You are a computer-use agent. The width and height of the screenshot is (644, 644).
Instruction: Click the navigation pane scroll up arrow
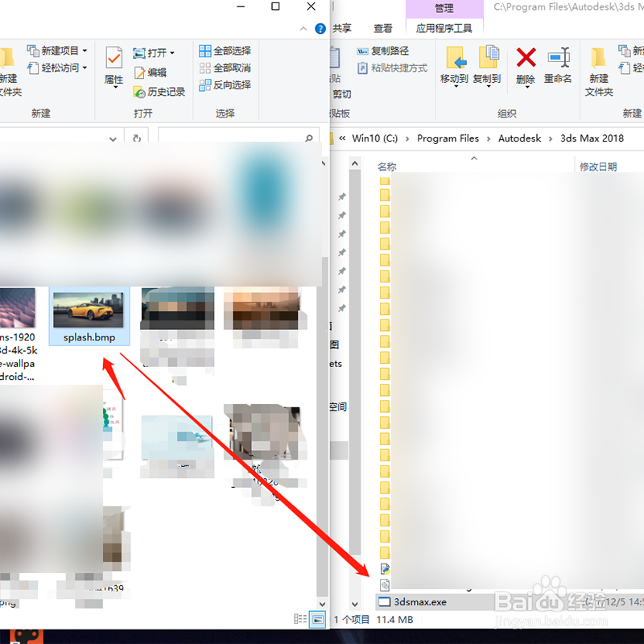(x=355, y=163)
